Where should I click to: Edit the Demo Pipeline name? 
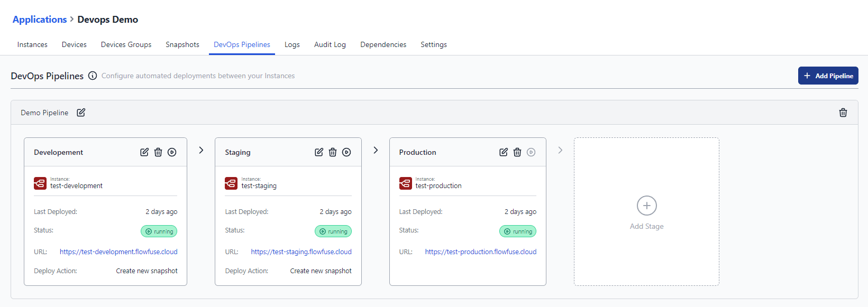pyautogui.click(x=81, y=113)
